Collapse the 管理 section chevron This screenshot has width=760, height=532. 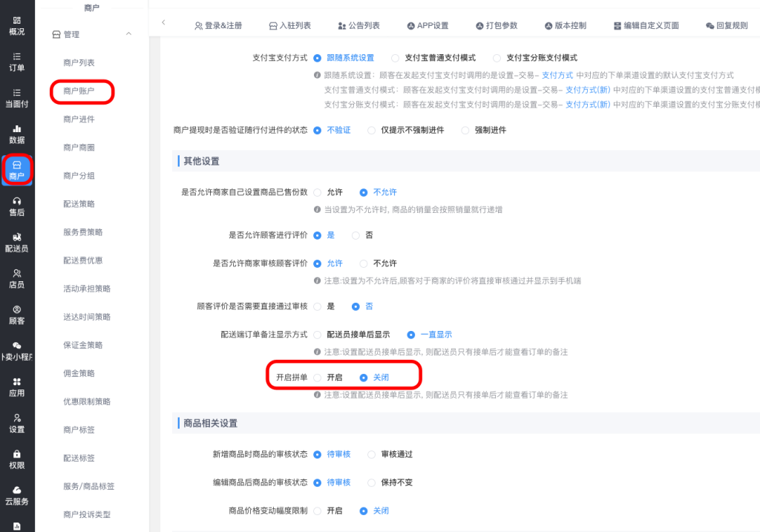(128, 34)
